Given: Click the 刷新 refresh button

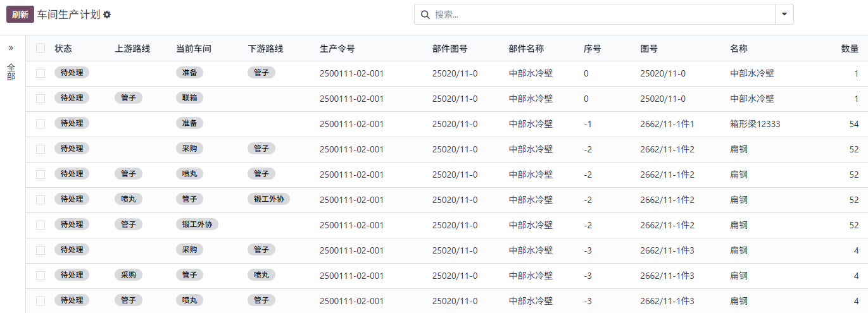Looking at the screenshot, I should click(20, 15).
